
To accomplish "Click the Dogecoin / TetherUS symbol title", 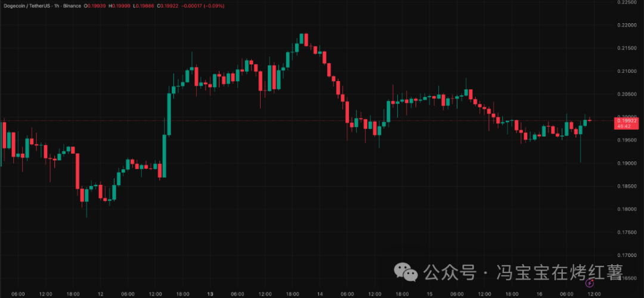I will [x=26, y=5].
